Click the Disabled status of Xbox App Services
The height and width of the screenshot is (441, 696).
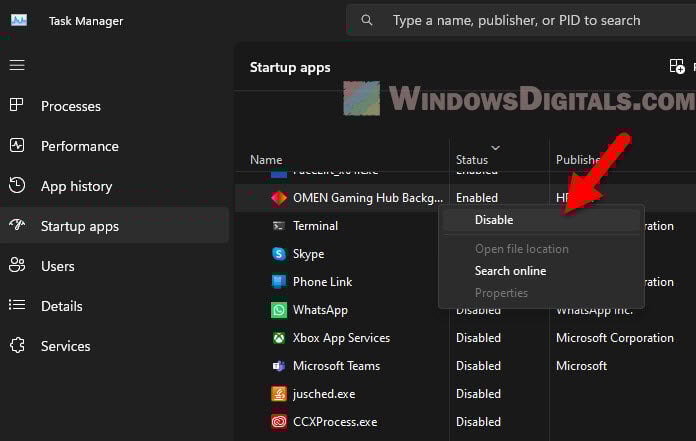[x=478, y=338]
